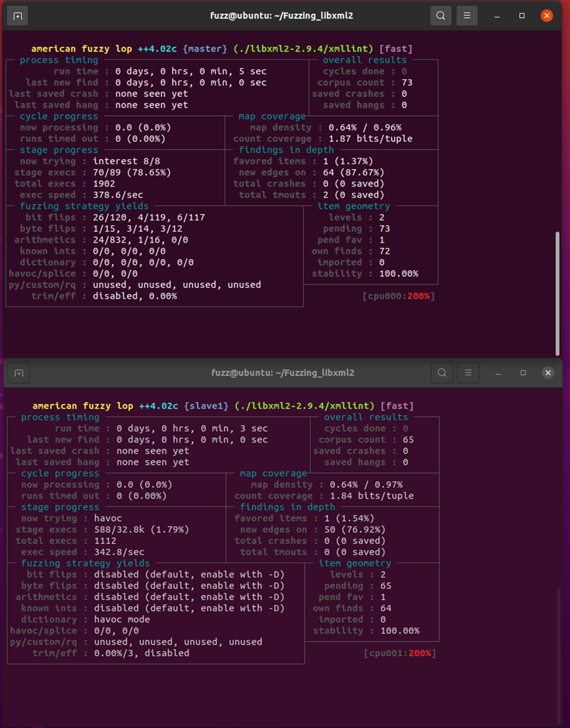570x728 pixels.
Task: Maximize the slave1 fuzzer terminal window
Action: click(523, 373)
